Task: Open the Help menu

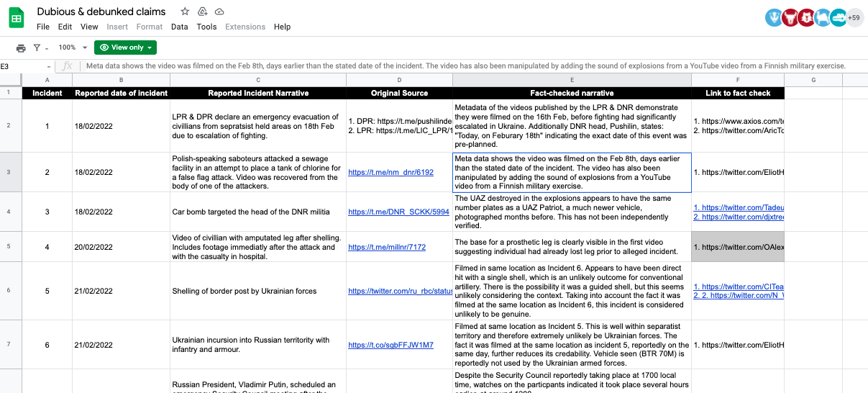Action: [283, 27]
